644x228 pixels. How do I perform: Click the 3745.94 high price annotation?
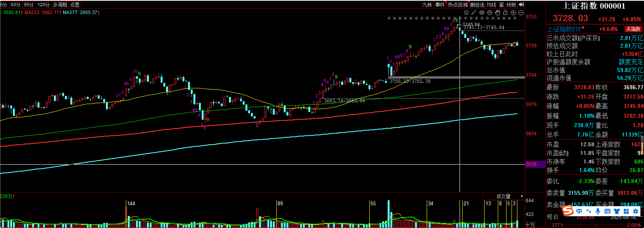point(471,25)
